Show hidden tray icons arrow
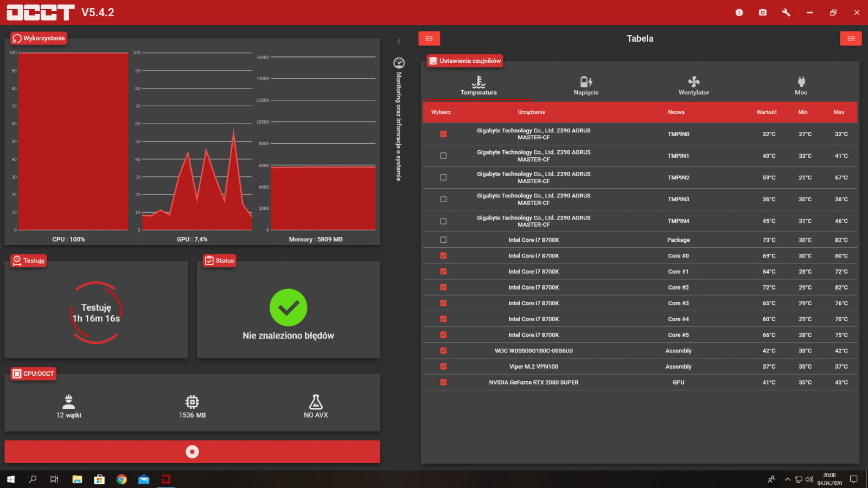The width and height of the screenshot is (868, 488). click(788, 479)
